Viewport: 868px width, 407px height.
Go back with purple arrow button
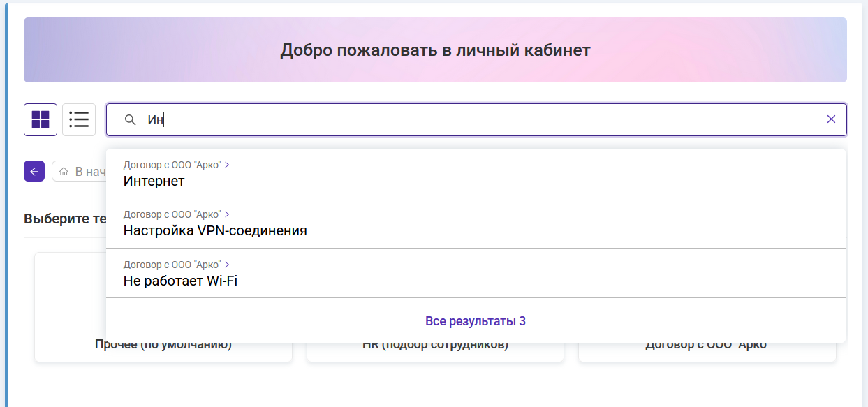pyautogui.click(x=34, y=171)
